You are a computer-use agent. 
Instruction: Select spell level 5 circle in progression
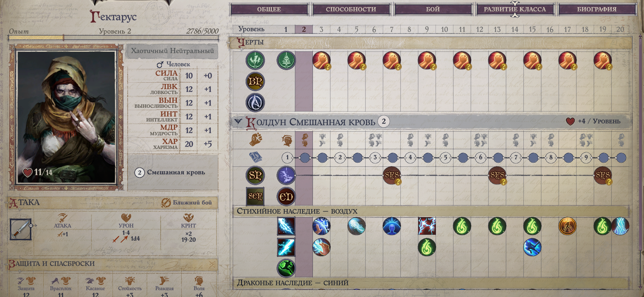point(445,157)
